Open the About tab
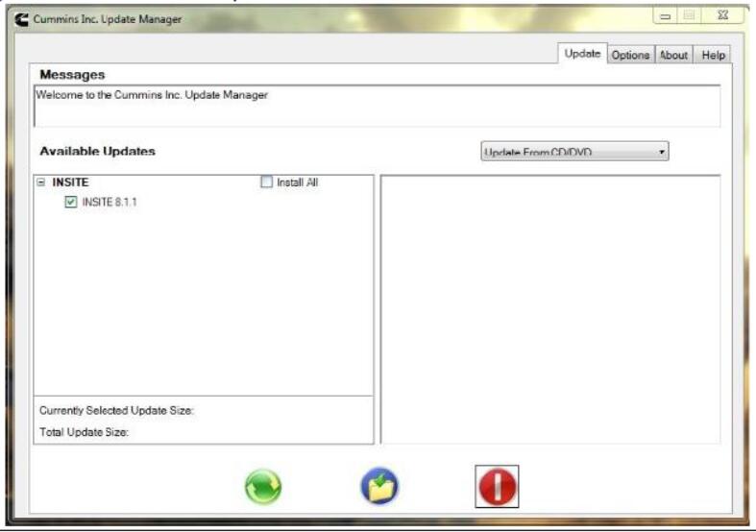This screenshot has width=756, height=532. (673, 55)
